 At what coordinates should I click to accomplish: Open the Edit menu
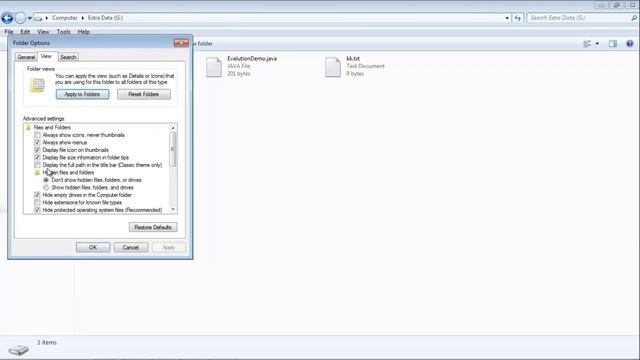(x=25, y=31)
